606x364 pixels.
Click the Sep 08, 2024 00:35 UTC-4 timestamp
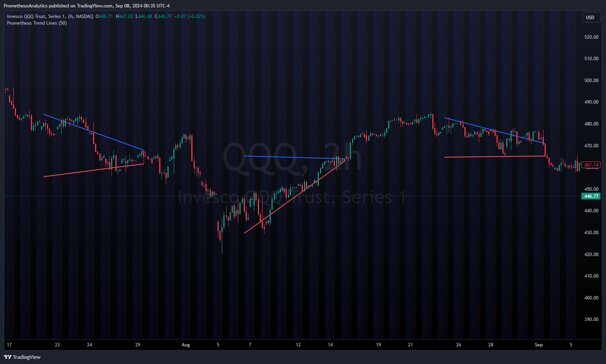click(x=142, y=6)
